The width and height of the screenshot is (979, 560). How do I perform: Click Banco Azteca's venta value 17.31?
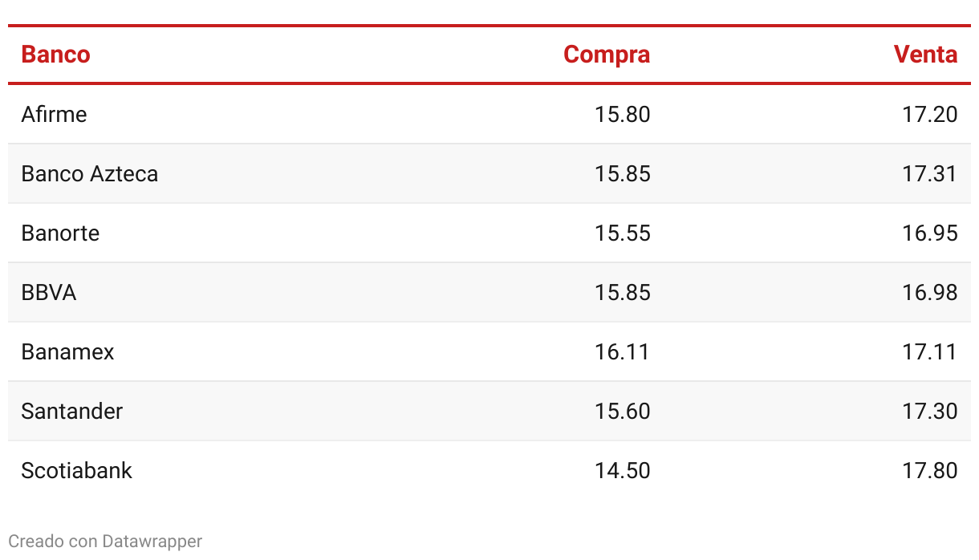(x=930, y=173)
